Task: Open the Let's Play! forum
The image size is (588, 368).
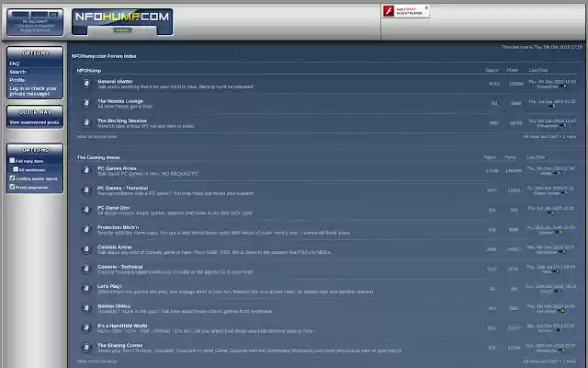Action: click(x=109, y=286)
